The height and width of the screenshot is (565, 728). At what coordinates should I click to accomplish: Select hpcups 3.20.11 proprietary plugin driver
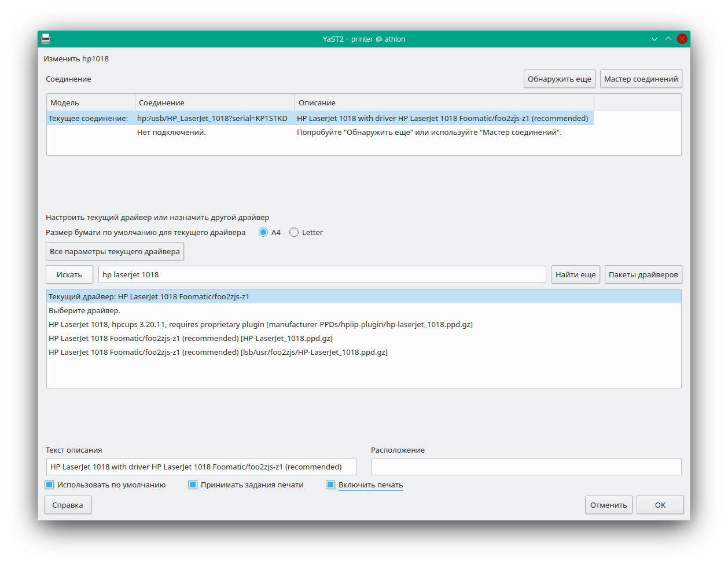pos(364,324)
